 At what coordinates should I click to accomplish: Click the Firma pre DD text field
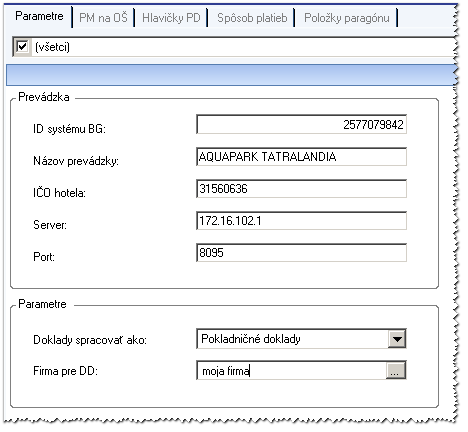tap(291, 371)
